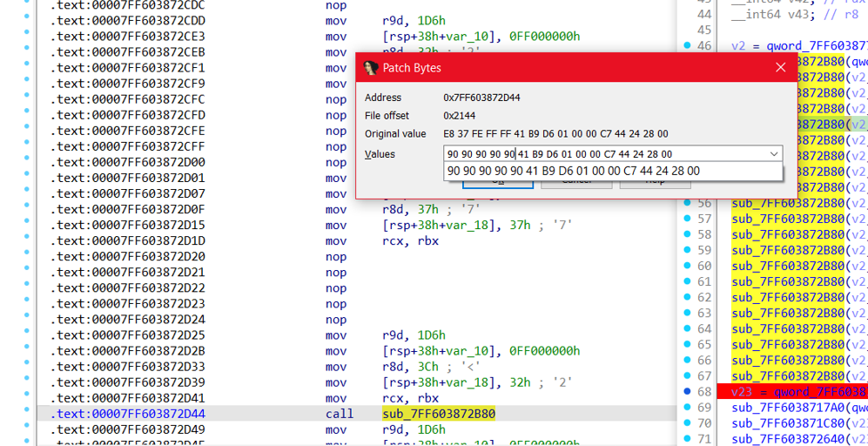Select the highlighted sub_7FF603872B80 call operand in disassembly
This screenshot has height=446, width=868.
(439, 414)
